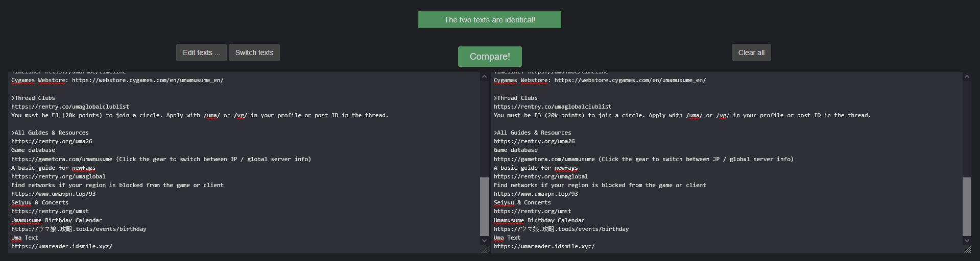Screen dimensions: 980x261
Task: Click rentry.org/umst URL in right text
Action: point(533,211)
